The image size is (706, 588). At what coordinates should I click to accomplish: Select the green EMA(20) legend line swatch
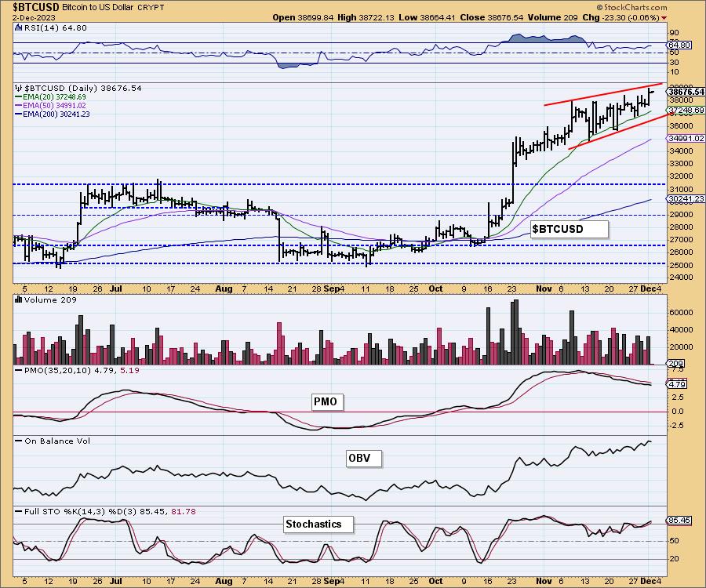(x=18, y=97)
